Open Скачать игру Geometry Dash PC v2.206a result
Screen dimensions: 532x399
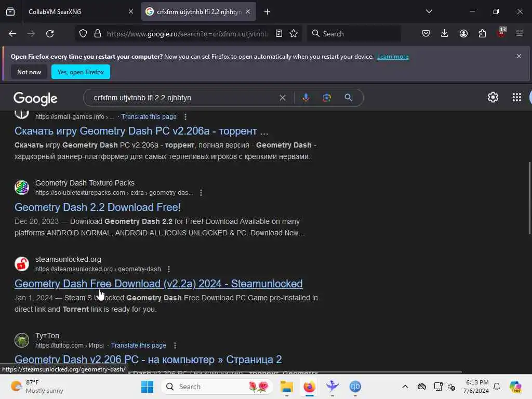point(141,131)
